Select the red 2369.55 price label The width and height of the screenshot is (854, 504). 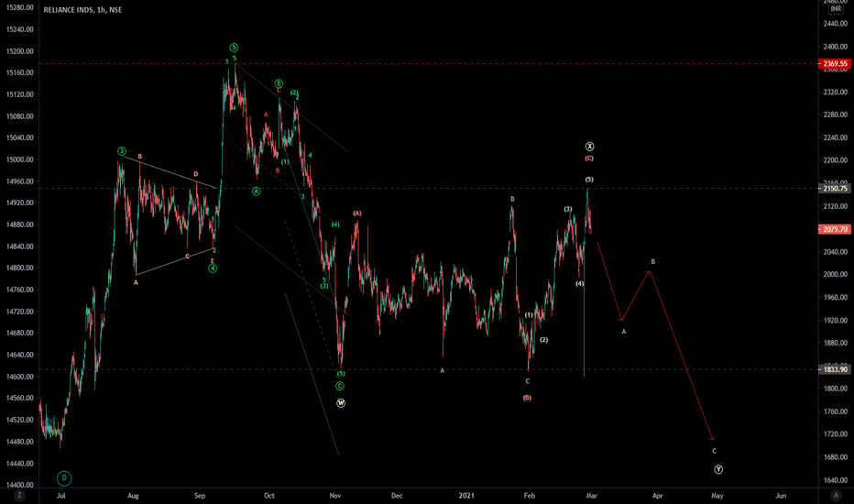(835, 64)
